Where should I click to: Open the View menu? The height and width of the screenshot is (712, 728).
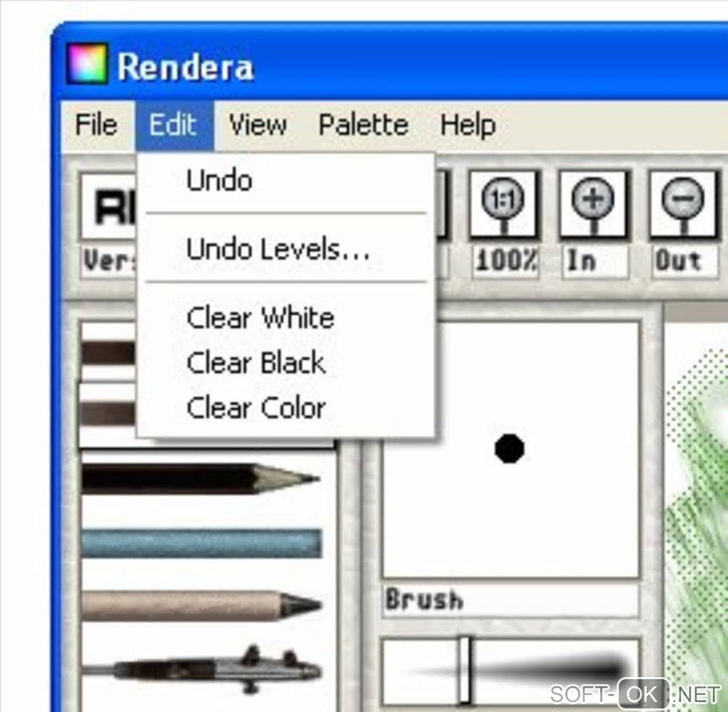258,125
